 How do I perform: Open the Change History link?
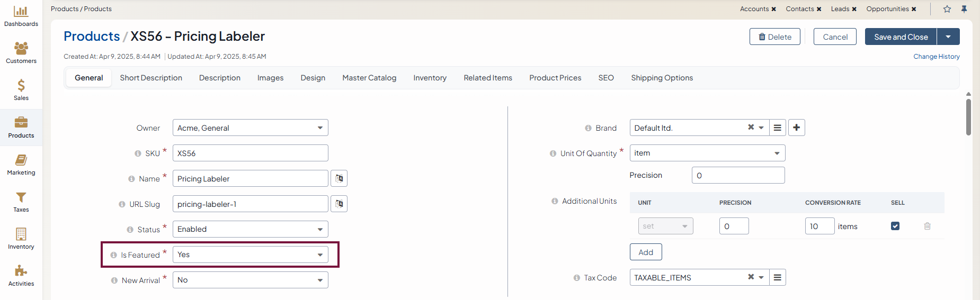click(x=936, y=57)
